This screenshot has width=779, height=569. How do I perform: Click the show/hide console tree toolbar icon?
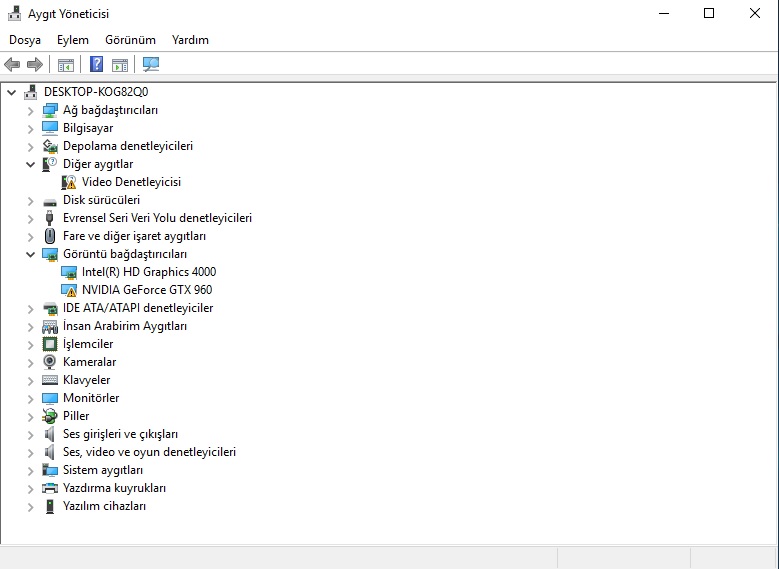pyautogui.click(x=66, y=65)
